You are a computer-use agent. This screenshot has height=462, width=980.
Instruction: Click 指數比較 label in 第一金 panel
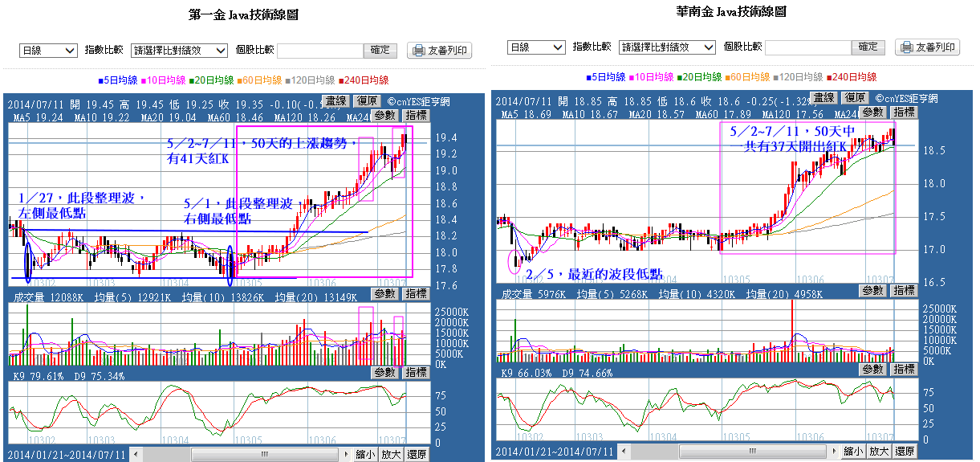[104, 50]
